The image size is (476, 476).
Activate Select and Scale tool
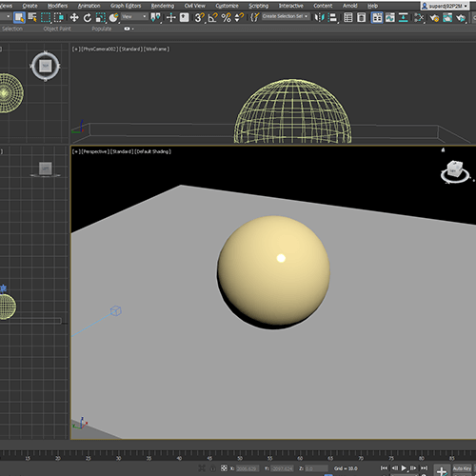101,17
